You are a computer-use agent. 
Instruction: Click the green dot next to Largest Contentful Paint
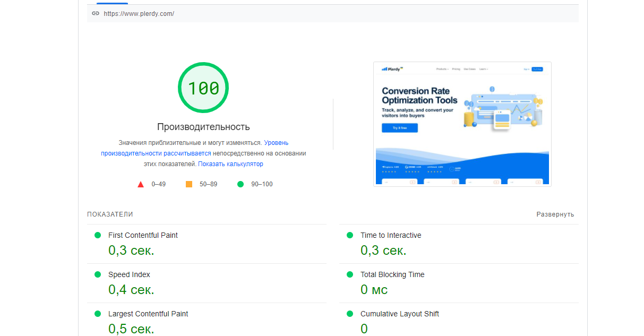point(99,314)
